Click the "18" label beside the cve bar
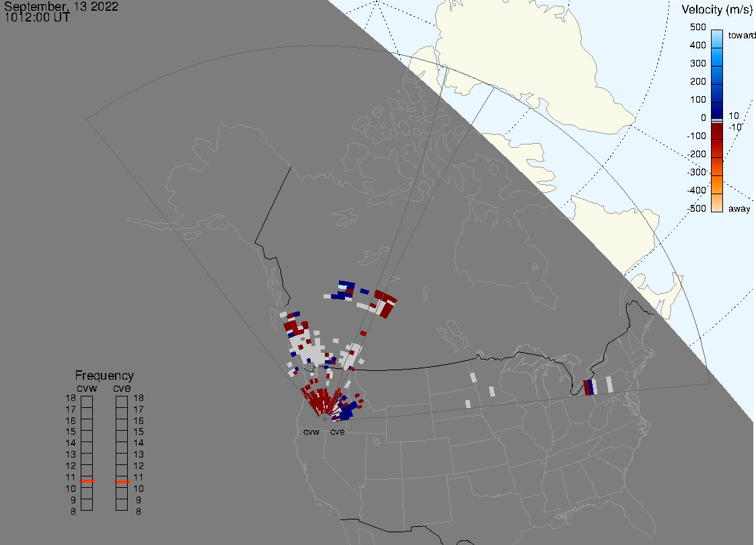 (139, 398)
